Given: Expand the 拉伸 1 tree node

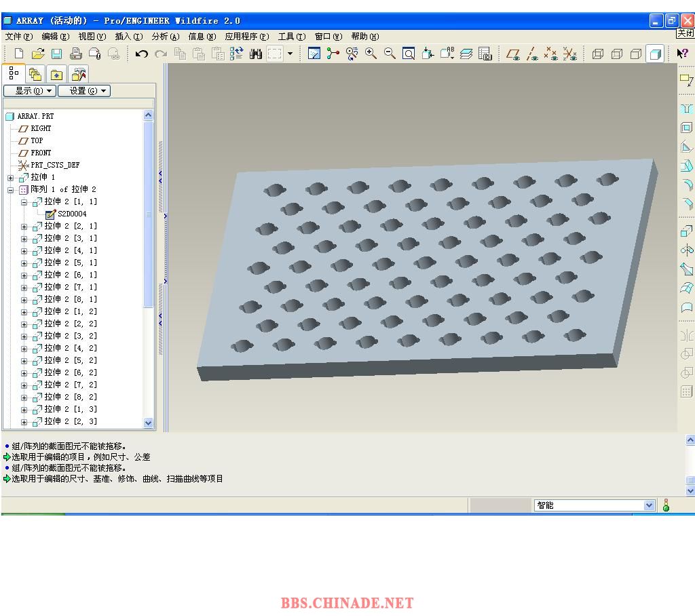Looking at the screenshot, I should tap(11, 178).
